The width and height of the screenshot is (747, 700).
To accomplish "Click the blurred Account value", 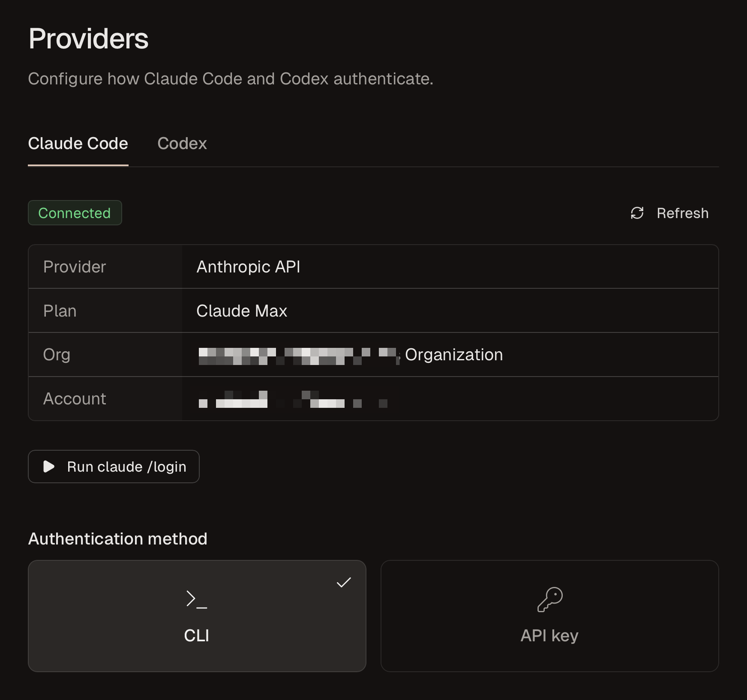I will pos(293,399).
